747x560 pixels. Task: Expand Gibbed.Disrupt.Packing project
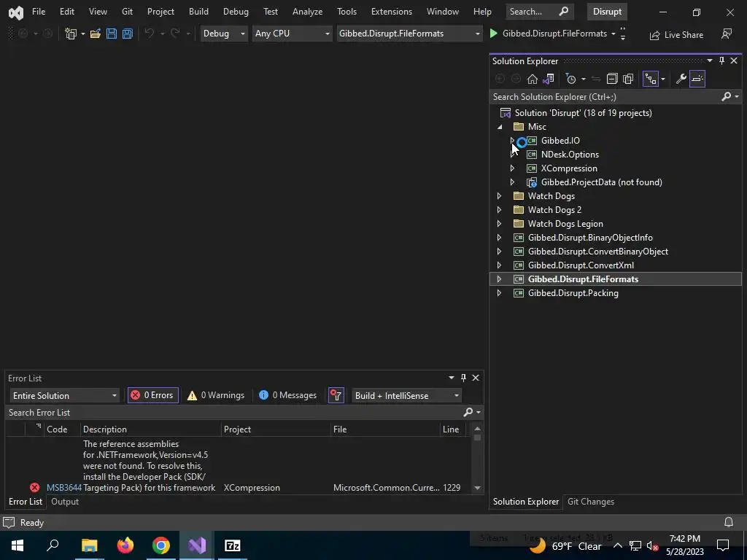[499, 293]
